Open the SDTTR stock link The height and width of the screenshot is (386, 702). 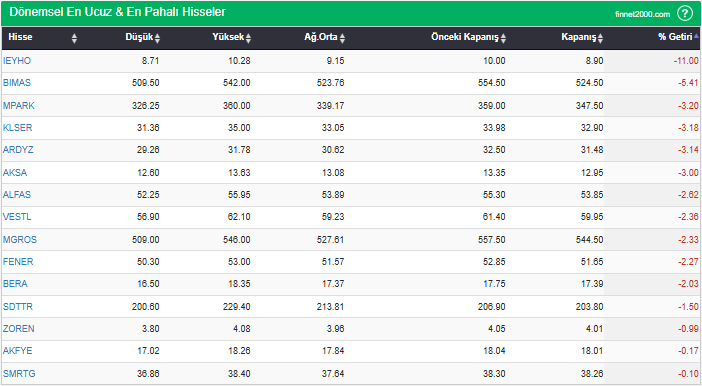(x=18, y=307)
